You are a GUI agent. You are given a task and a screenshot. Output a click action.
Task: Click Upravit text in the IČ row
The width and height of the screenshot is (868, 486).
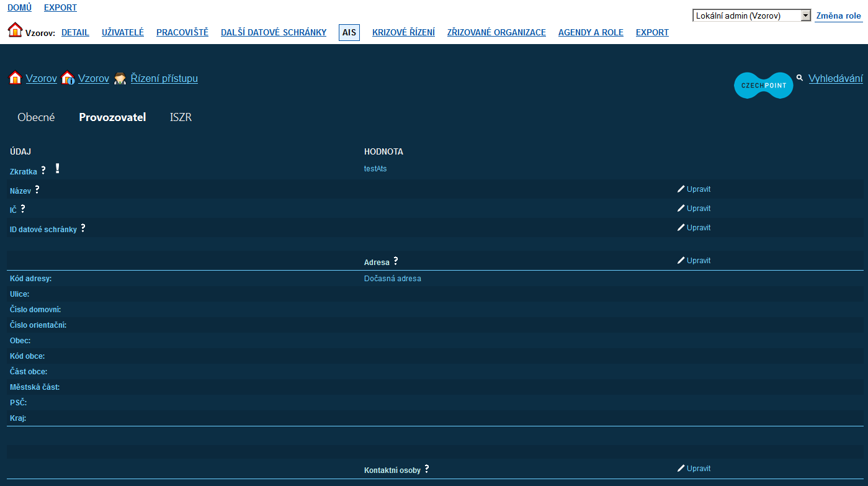tap(699, 209)
